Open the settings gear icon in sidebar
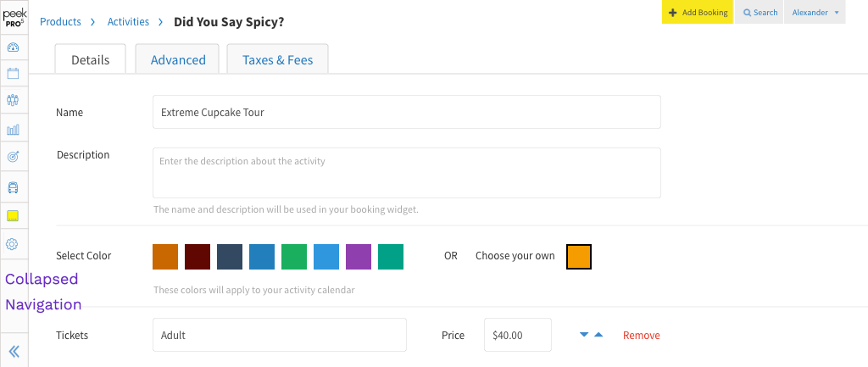Screen dimensions: 868x367 (13, 243)
